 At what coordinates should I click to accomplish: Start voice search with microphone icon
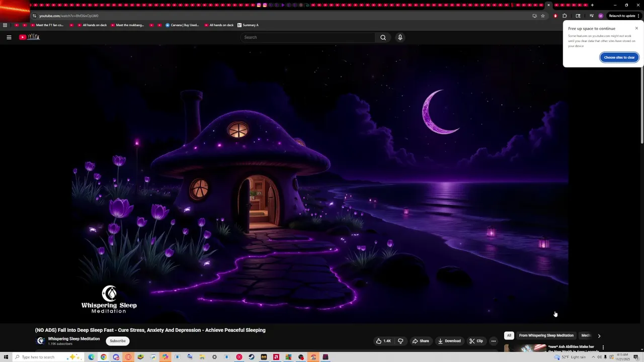400,37
